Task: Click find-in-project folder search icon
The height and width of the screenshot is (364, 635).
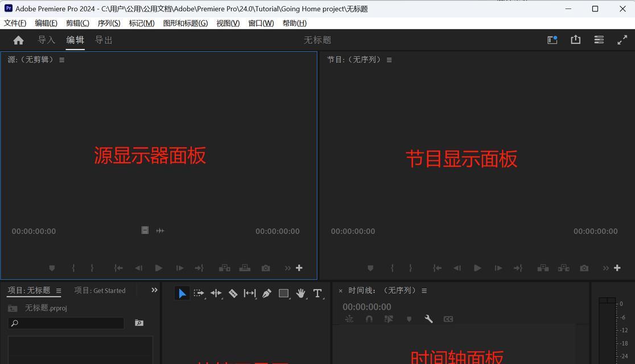Action: pos(139,322)
